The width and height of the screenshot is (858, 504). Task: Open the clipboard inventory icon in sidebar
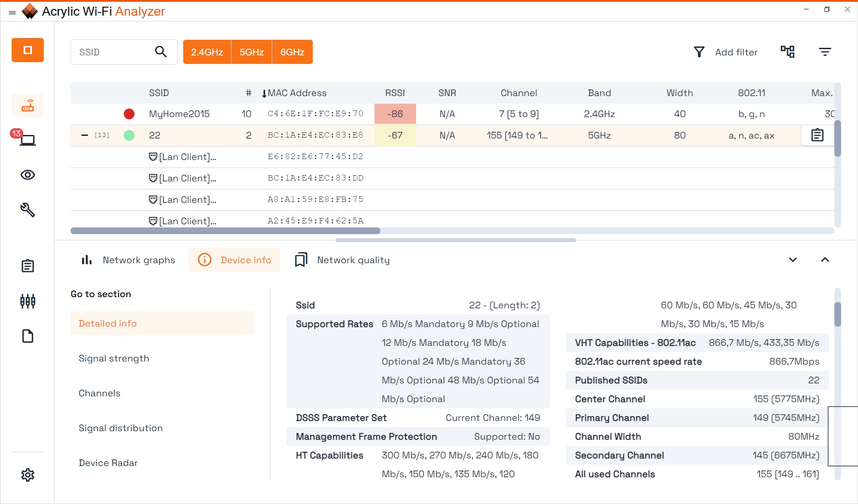(x=28, y=266)
